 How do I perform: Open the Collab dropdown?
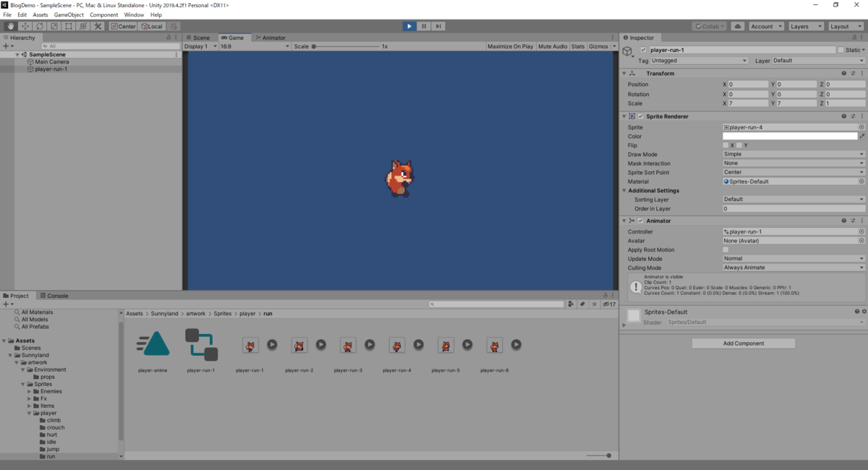tap(710, 26)
